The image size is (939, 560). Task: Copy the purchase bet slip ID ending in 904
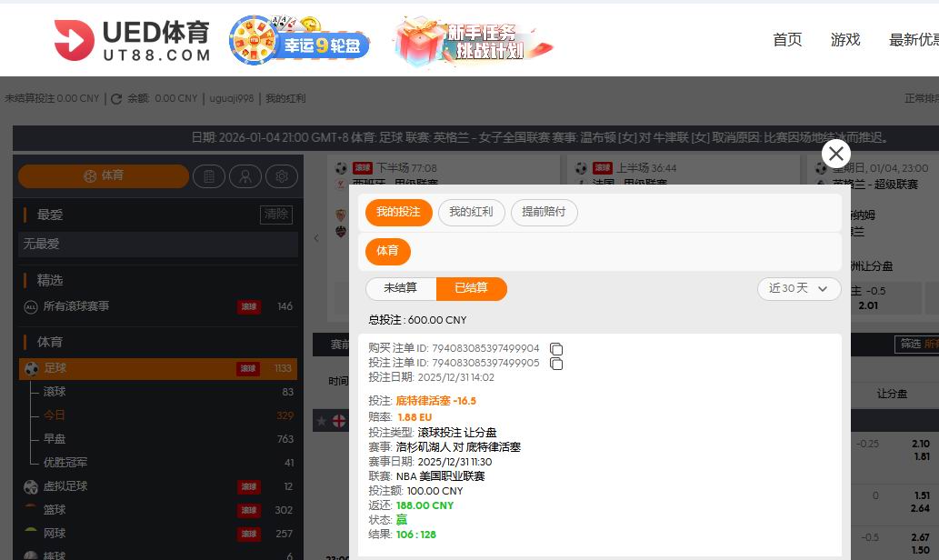(x=556, y=349)
